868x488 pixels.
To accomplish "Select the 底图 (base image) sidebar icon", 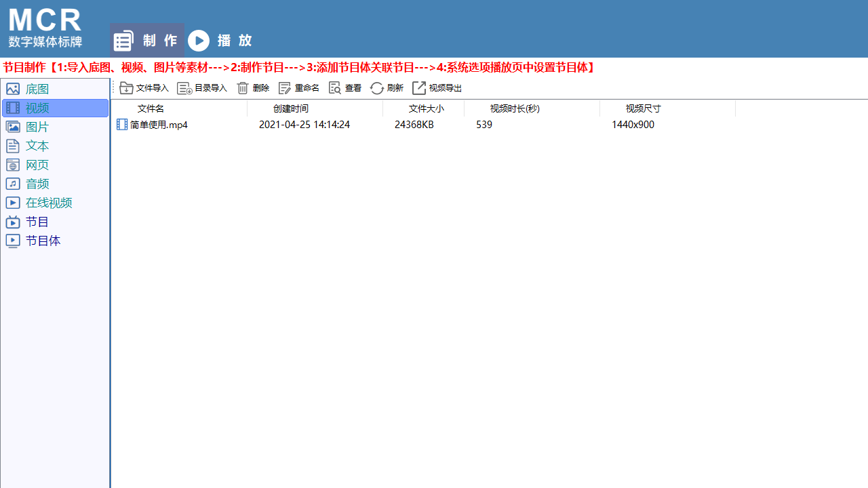I will point(37,89).
